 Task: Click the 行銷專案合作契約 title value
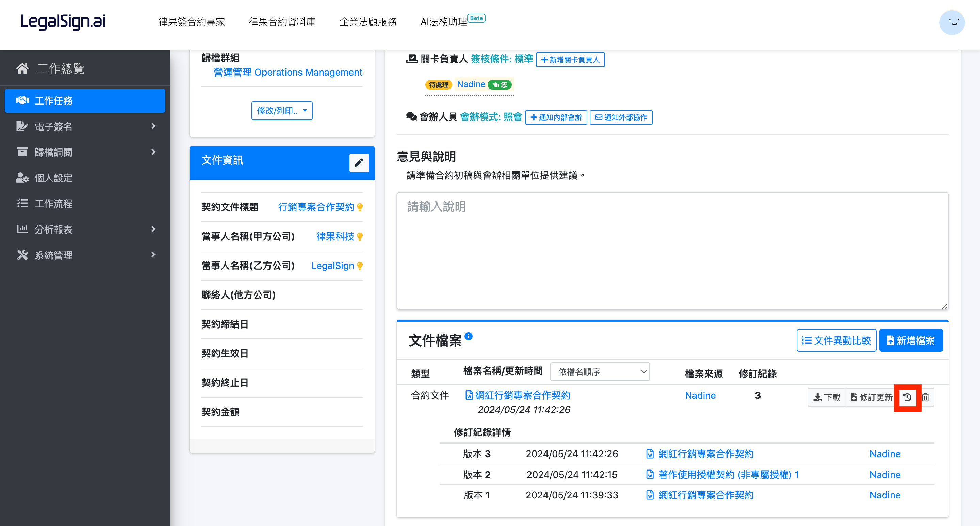click(x=316, y=207)
